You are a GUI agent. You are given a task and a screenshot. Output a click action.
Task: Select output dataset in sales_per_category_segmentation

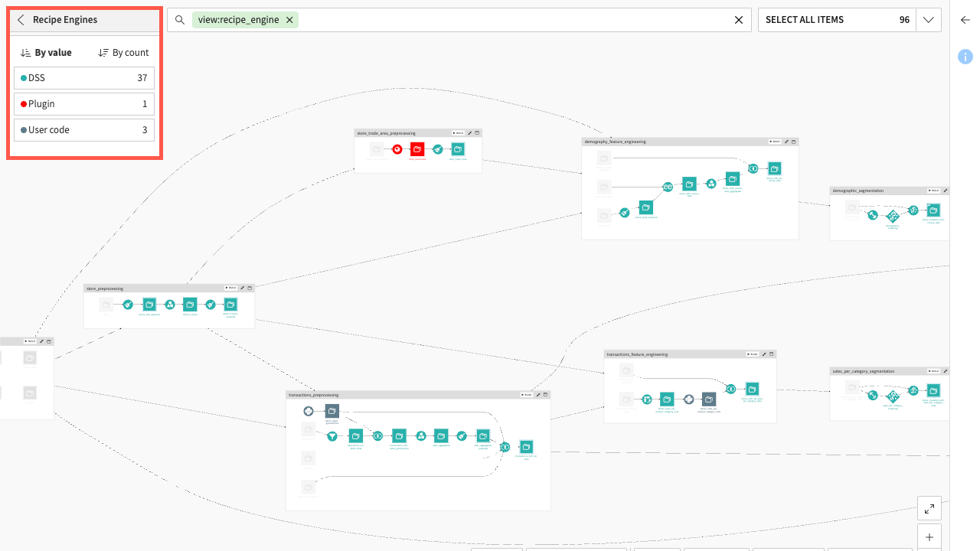pyautogui.click(x=933, y=390)
